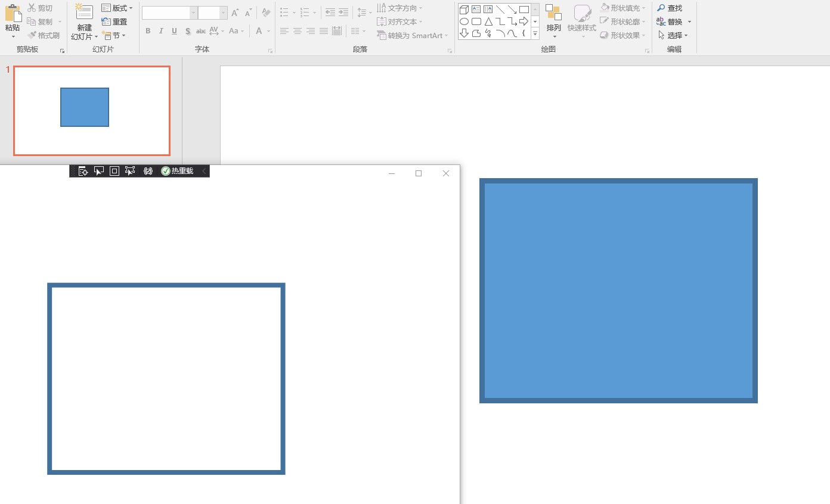Open the Layout (版式) dropdown
This screenshot has height=504, width=830.
click(117, 8)
